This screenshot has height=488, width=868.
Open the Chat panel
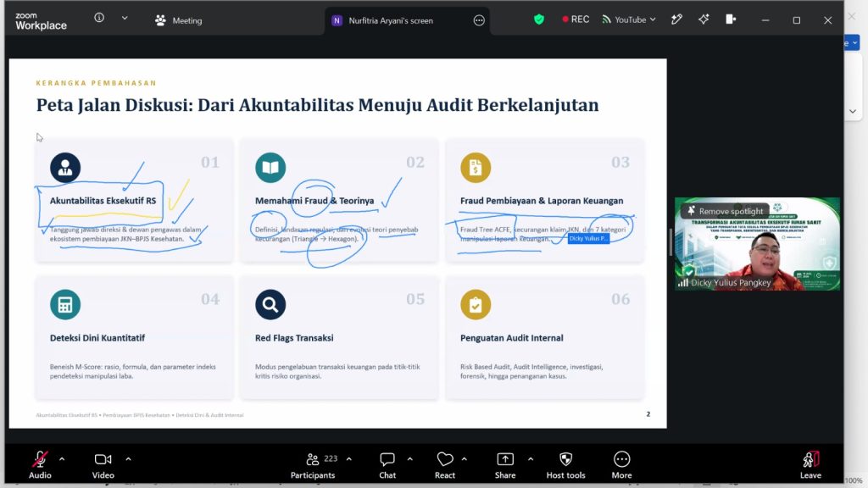(x=387, y=465)
